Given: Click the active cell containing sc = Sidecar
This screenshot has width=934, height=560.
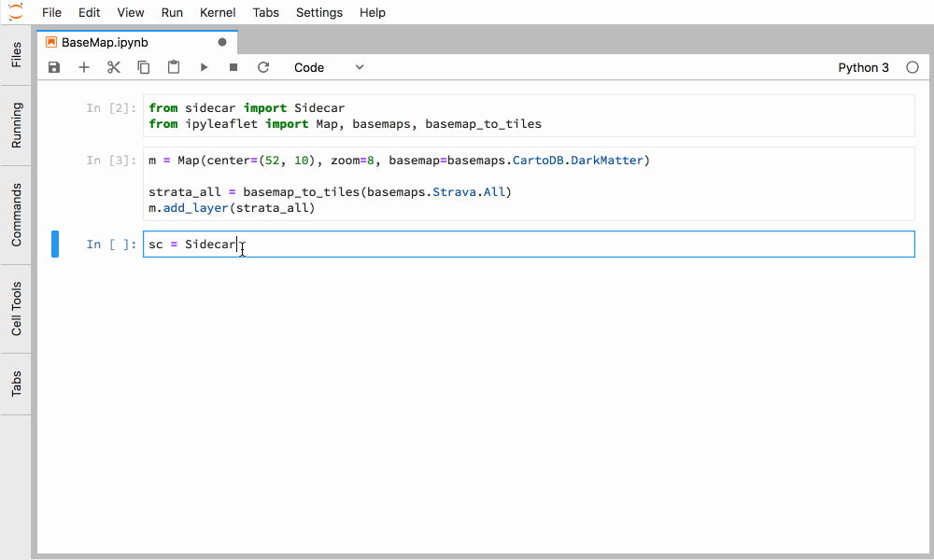Looking at the screenshot, I should 529,244.
